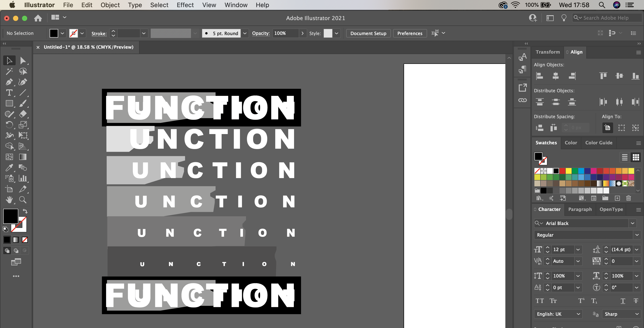
Task: Click the Preferences button
Action: (x=410, y=33)
